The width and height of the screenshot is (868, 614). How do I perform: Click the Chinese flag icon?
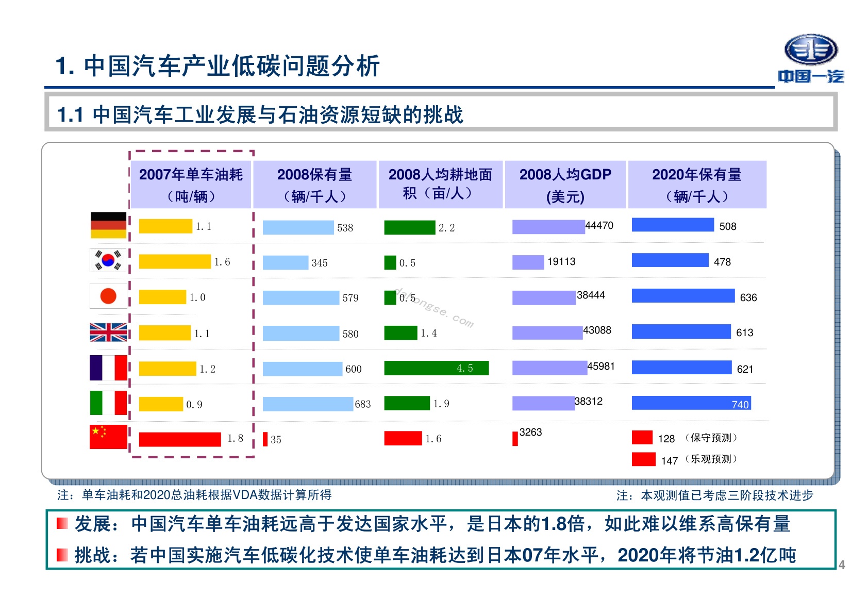coord(108,437)
